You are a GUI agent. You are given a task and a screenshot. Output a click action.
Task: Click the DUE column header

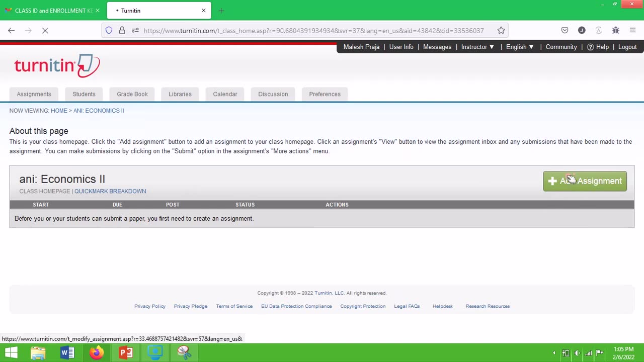click(117, 205)
